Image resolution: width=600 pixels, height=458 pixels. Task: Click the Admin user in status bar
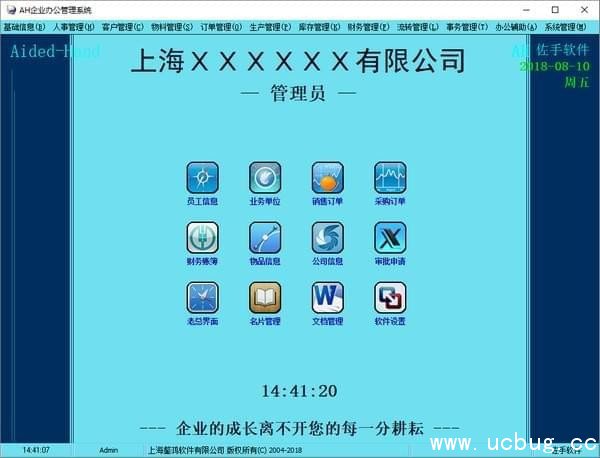[x=109, y=450]
